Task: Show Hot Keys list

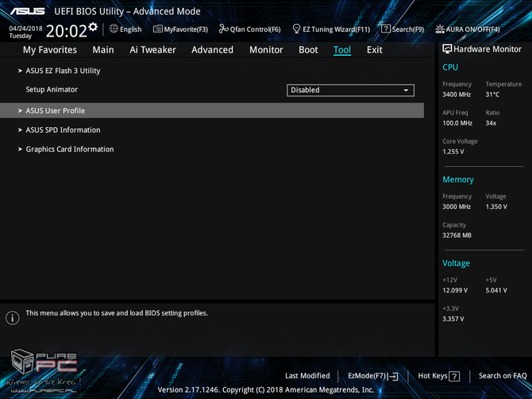Action: [x=438, y=376]
